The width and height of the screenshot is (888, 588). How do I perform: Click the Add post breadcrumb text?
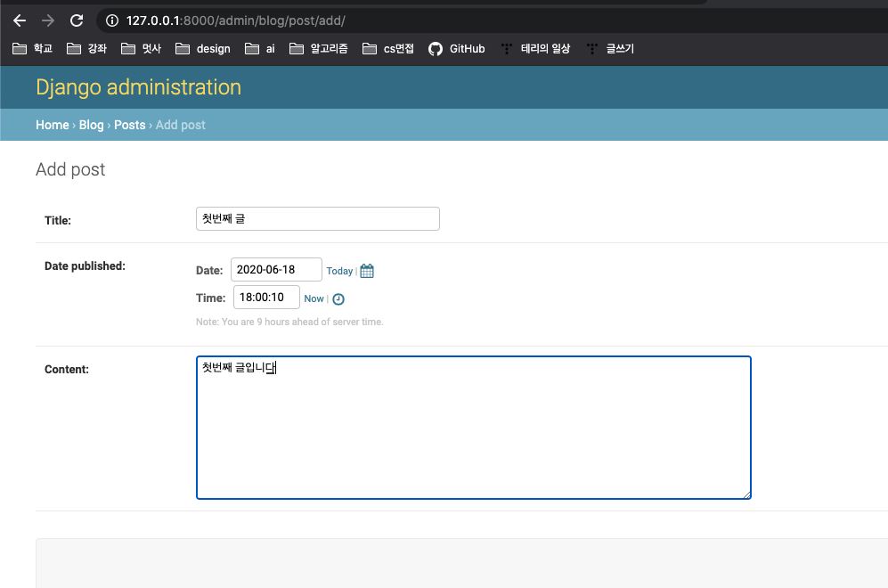181,125
